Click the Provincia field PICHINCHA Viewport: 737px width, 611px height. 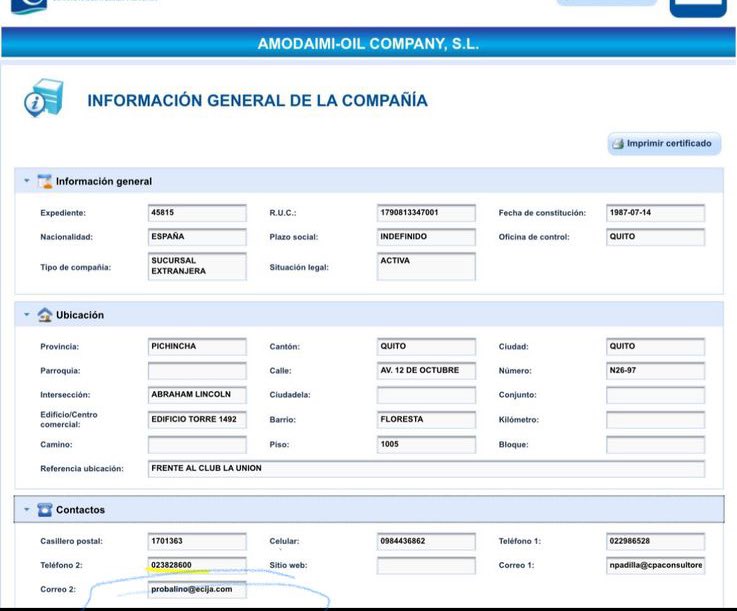pyautogui.click(x=197, y=346)
